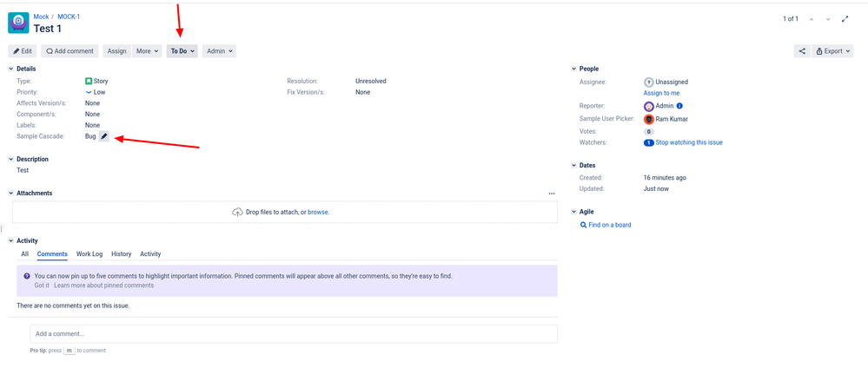Screen dimensions: 868x388
Task: Select the Comments tab
Action: point(53,254)
